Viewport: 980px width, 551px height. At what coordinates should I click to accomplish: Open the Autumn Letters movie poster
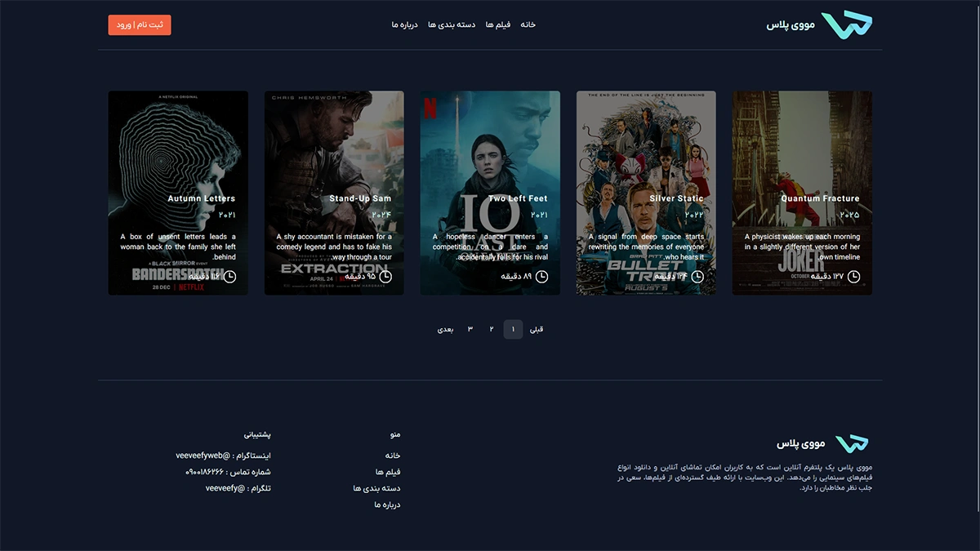178,193
